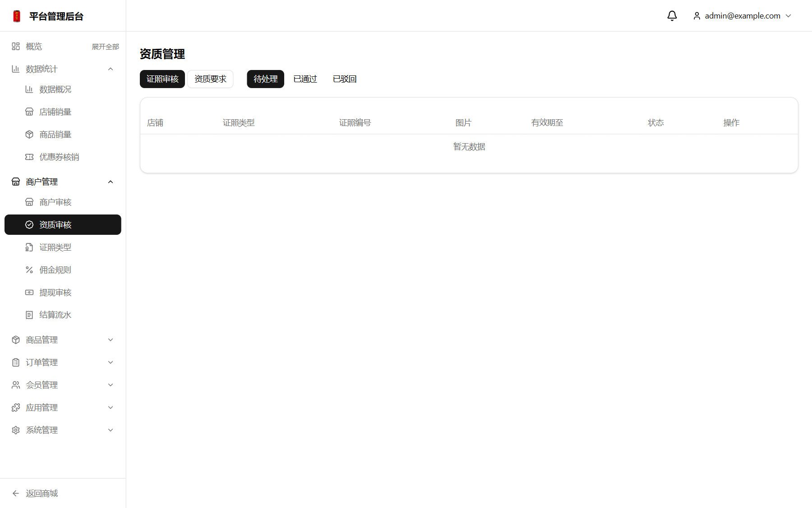
Task: Click the 证照编号 column header
Action: click(355, 122)
